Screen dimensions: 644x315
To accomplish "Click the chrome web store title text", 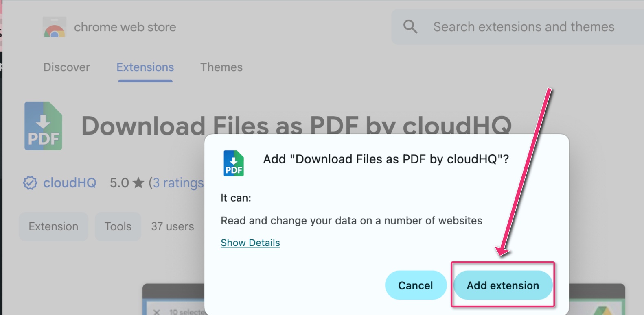I will click(125, 27).
